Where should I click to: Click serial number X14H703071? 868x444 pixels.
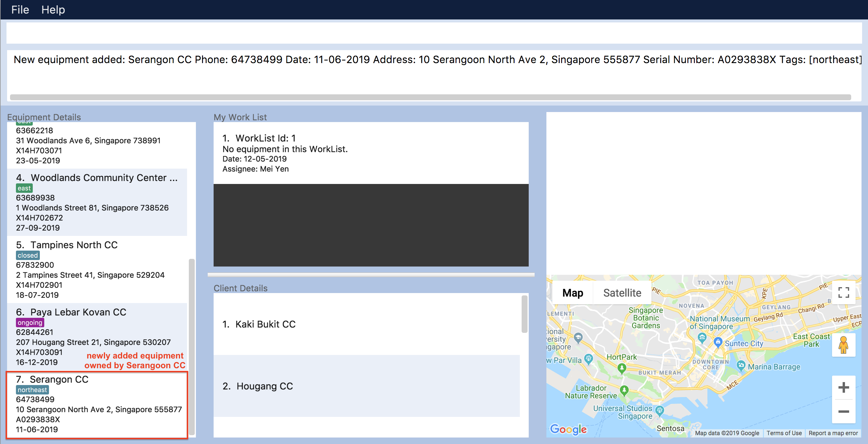[39, 150]
